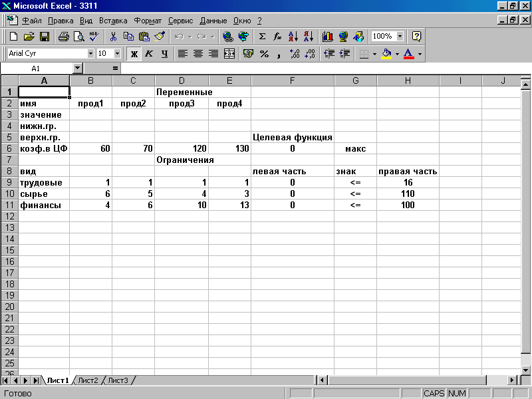
Task: Open the Данные menu
Action: pos(213,21)
